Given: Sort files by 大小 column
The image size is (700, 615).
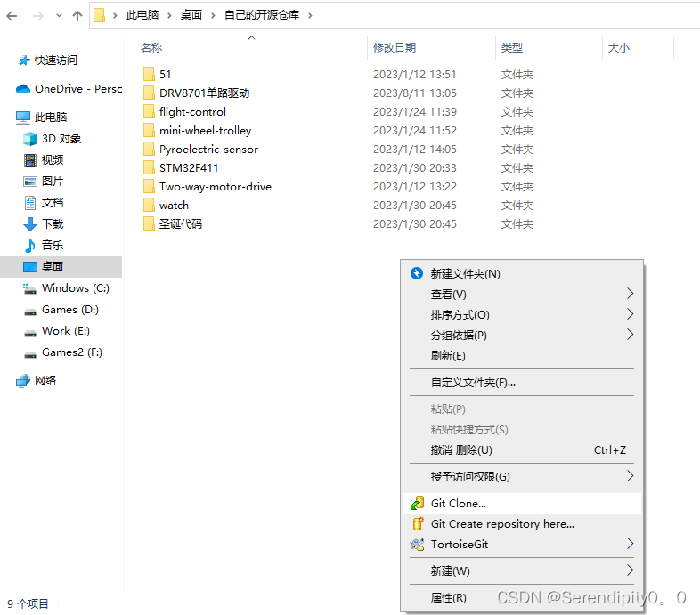Looking at the screenshot, I should click(619, 48).
